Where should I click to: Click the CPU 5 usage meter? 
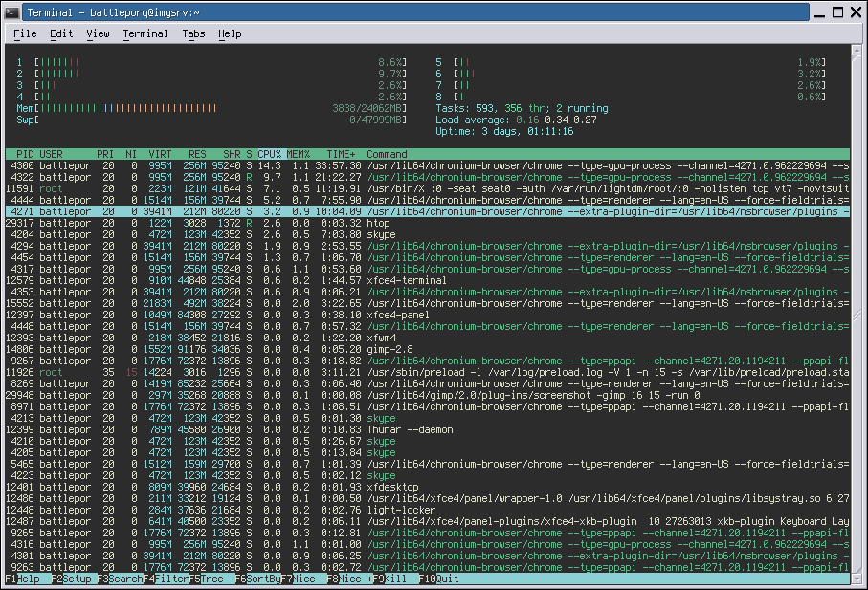tap(631, 62)
